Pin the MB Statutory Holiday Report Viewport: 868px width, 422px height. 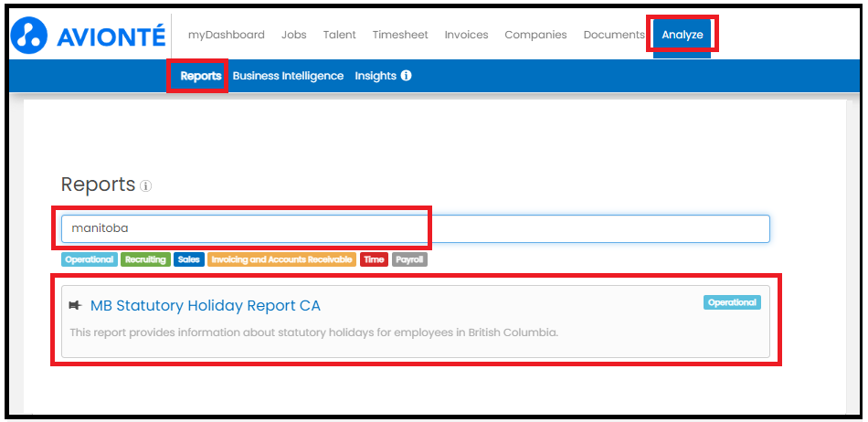point(75,305)
